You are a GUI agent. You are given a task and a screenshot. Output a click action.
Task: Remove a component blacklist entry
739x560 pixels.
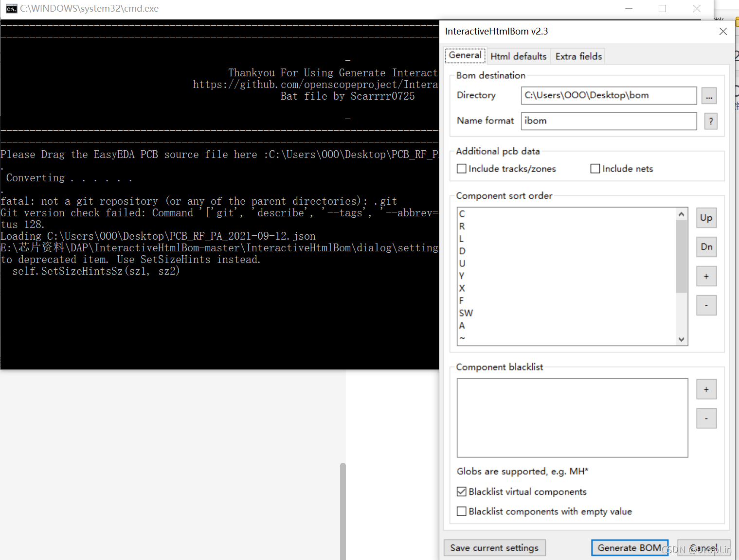pos(706,419)
